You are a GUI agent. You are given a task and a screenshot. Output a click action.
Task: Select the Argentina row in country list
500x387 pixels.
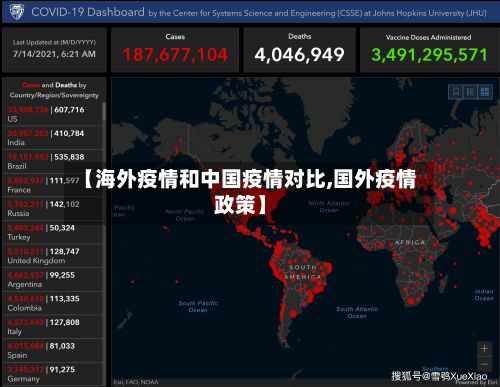(52, 280)
